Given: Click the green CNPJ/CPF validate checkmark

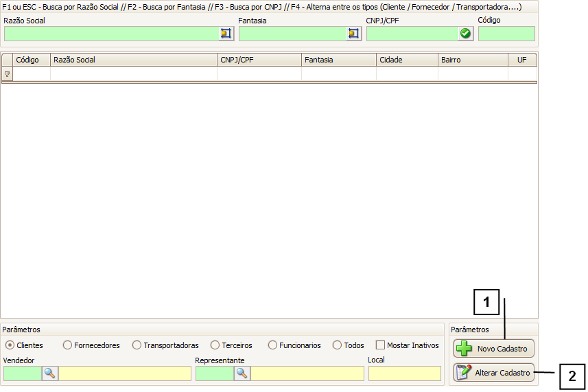Looking at the screenshot, I should tap(466, 34).
